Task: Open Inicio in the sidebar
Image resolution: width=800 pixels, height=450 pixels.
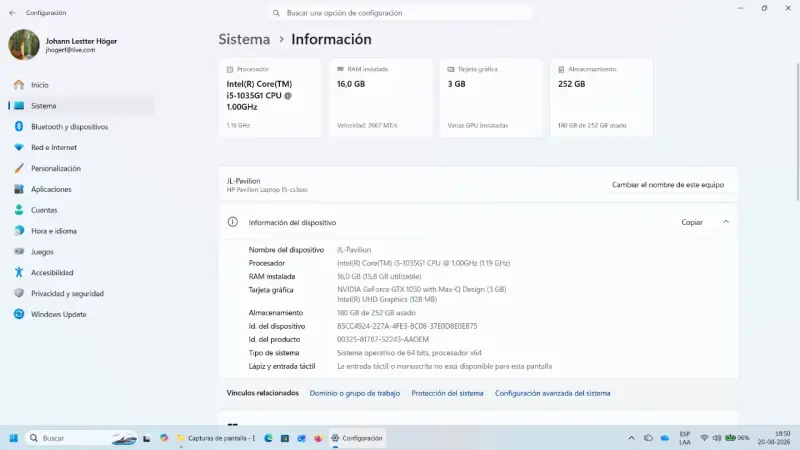Action: pyautogui.click(x=39, y=85)
